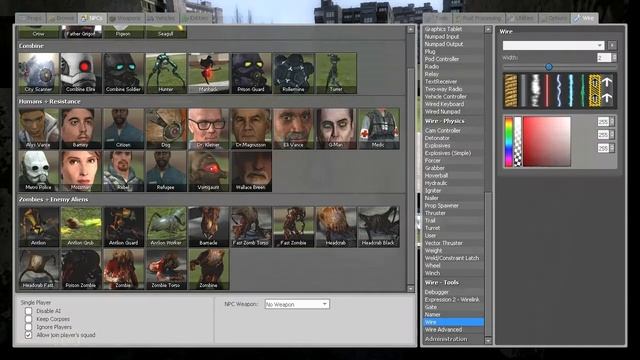The image size is (640, 360).
Task: Pick the Hunter NPC icon
Action: tap(166, 73)
